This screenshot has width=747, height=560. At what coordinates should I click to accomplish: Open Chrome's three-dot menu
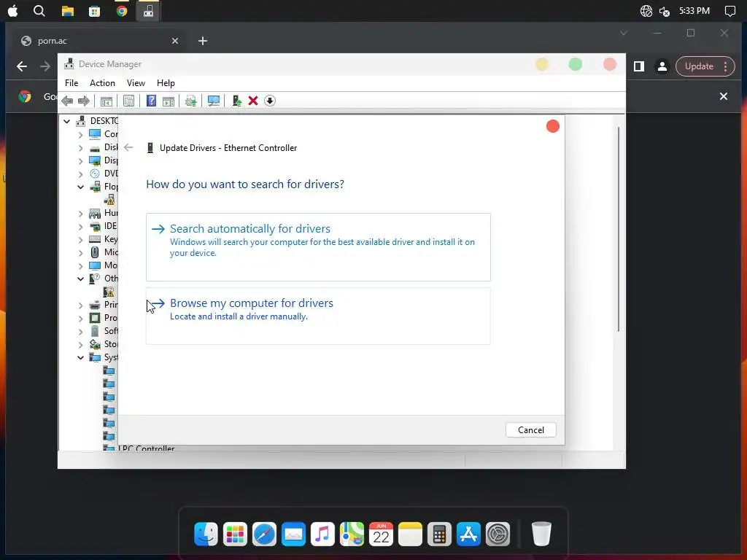[x=726, y=66]
